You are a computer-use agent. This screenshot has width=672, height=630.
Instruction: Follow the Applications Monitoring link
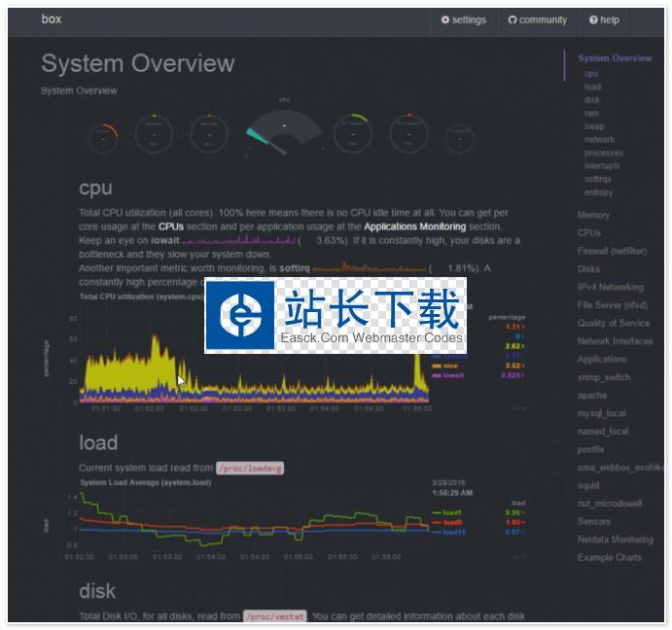(415, 227)
